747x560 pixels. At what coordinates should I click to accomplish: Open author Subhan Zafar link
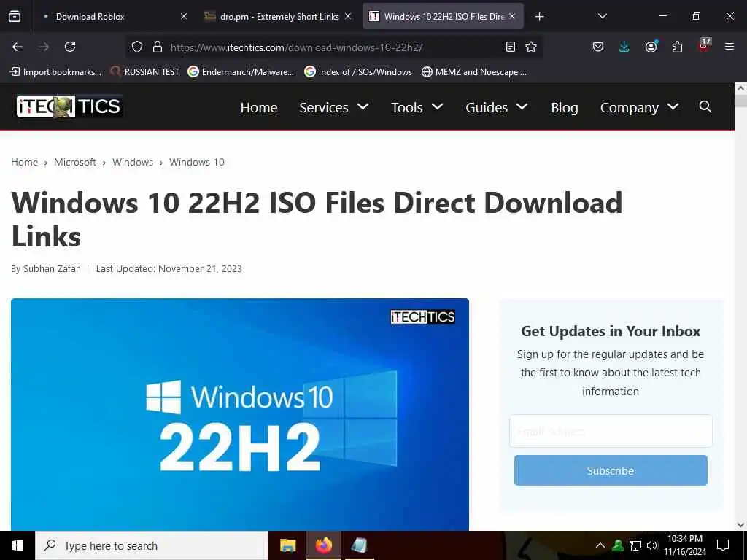(x=51, y=268)
